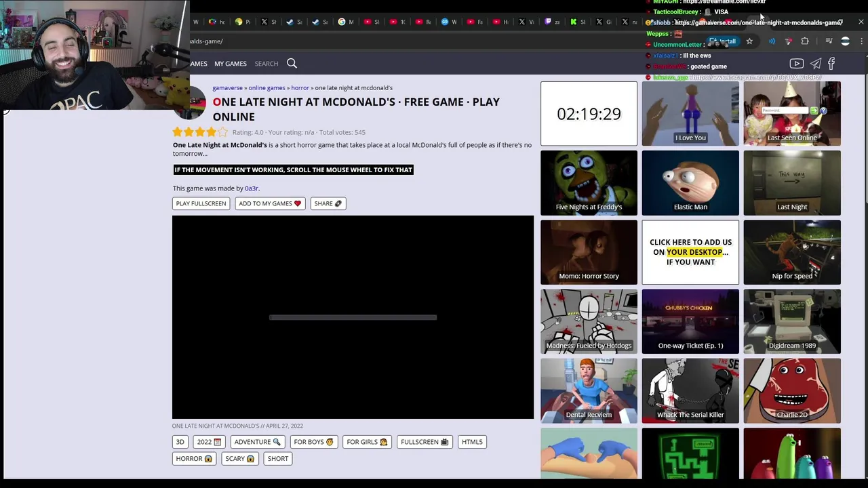Select the FOR GIRLS tag
This screenshot has height=488, width=868.
click(x=367, y=442)
